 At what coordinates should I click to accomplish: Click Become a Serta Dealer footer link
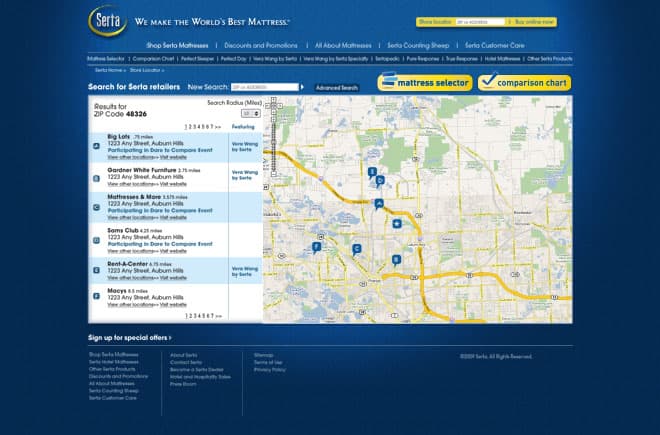pyautogui.click(x=197, y=370)
